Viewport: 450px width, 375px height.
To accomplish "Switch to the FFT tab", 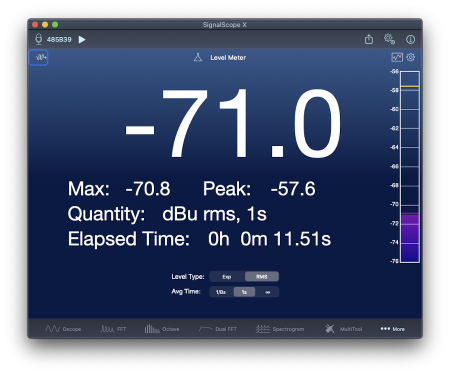I will click(x=113, y=329).
